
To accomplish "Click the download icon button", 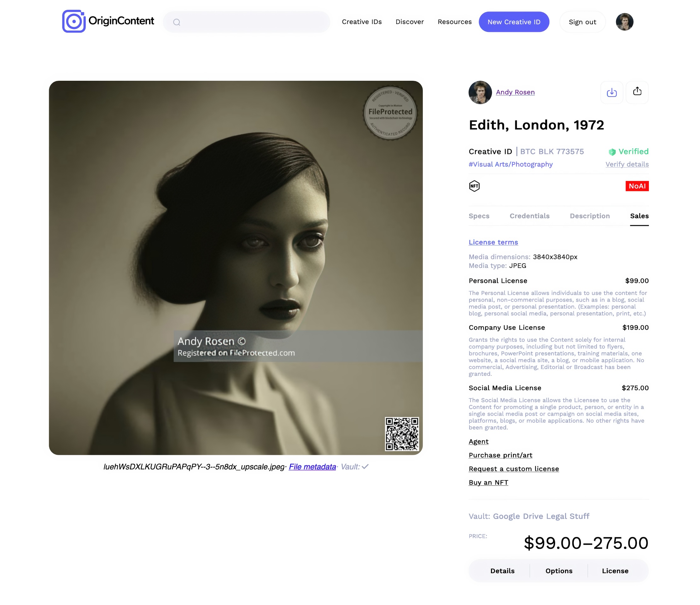I will coord(611,92).
